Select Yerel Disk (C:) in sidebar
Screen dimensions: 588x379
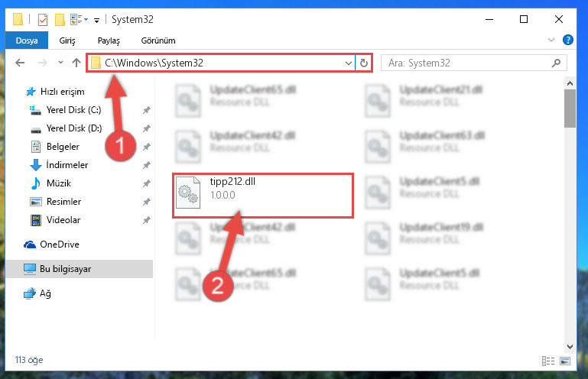(73, 110)
